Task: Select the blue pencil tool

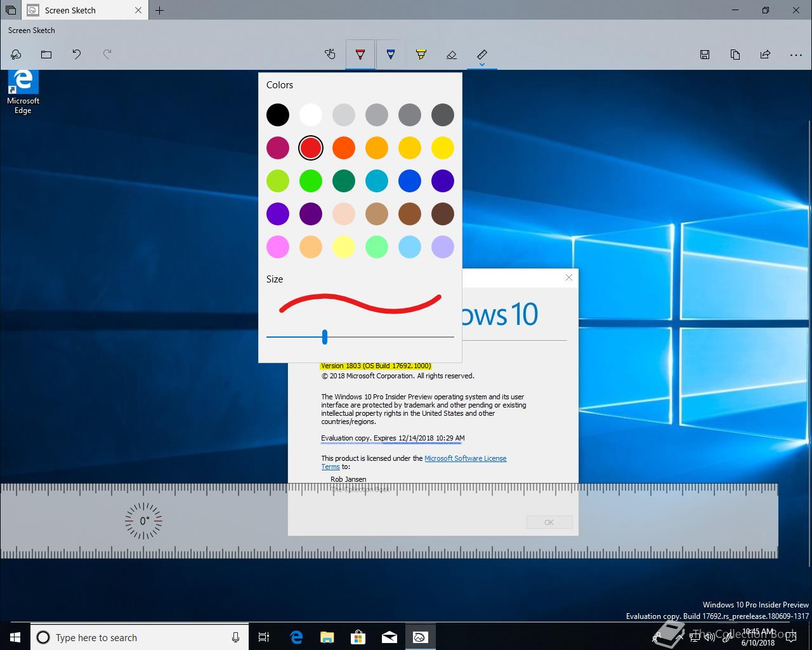Action: coord(391,55)
